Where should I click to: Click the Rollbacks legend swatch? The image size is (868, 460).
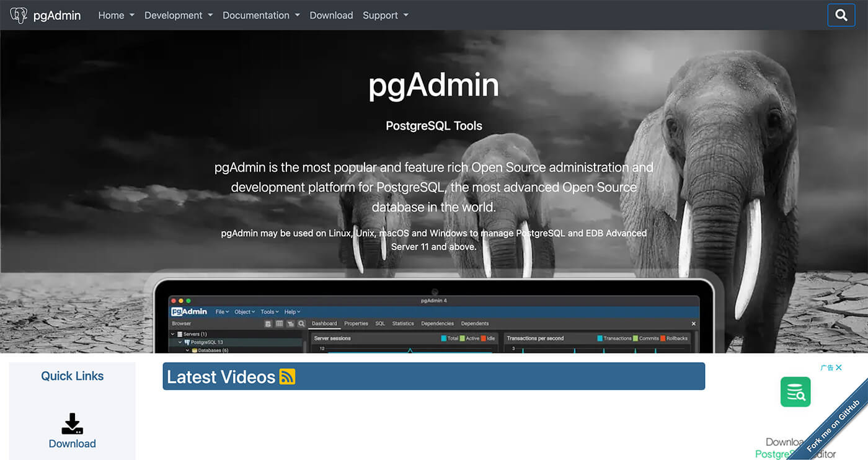point(663,338)
